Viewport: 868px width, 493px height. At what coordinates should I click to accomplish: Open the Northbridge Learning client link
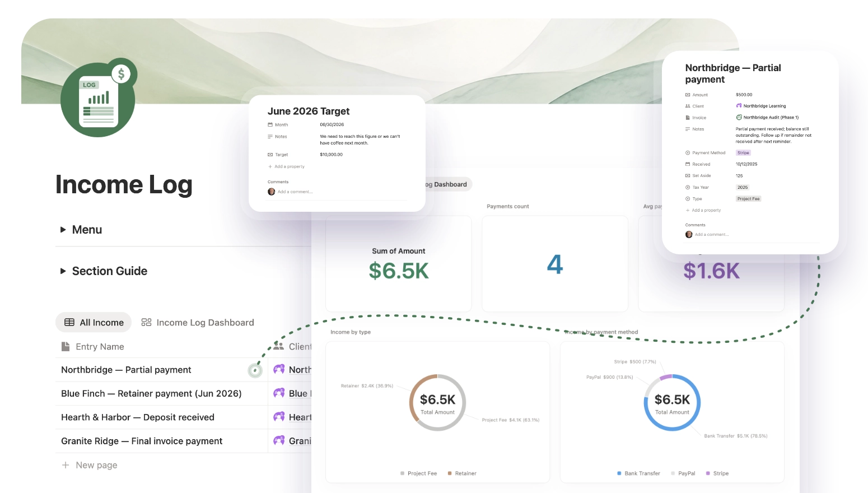[761, 106]
